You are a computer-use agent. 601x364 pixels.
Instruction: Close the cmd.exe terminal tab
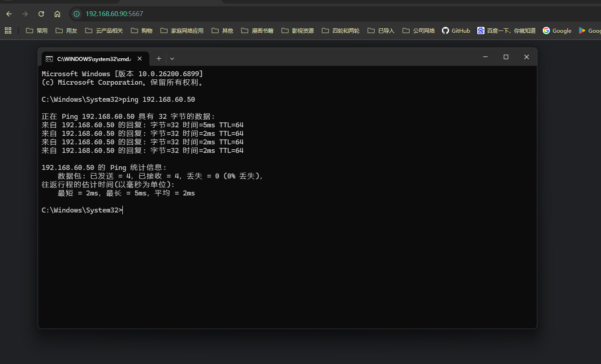tap(140, 58)
